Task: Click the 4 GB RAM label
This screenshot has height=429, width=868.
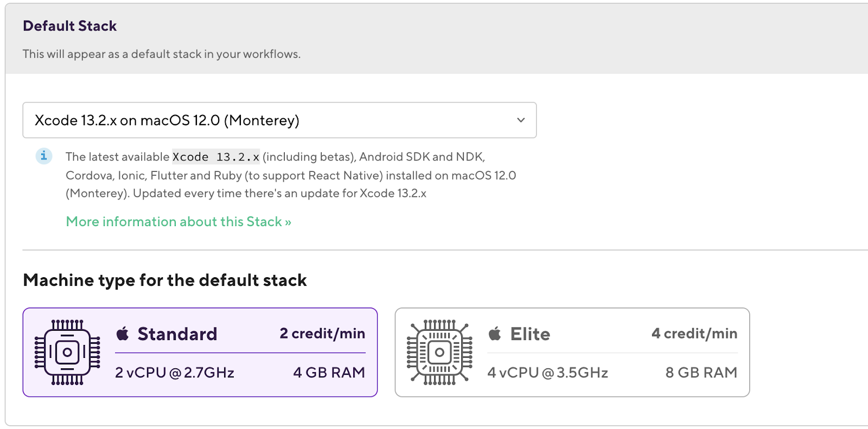Action: [329, 373]
